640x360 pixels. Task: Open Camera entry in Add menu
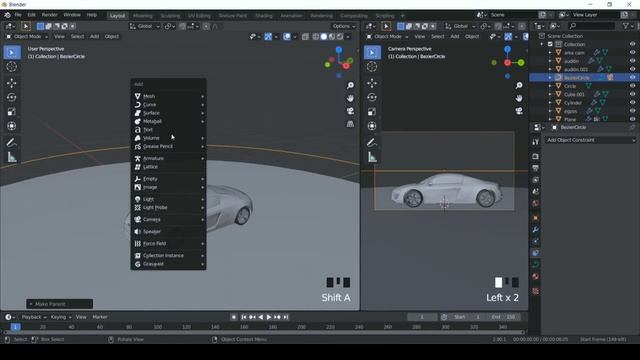click(x=168, y=220)
